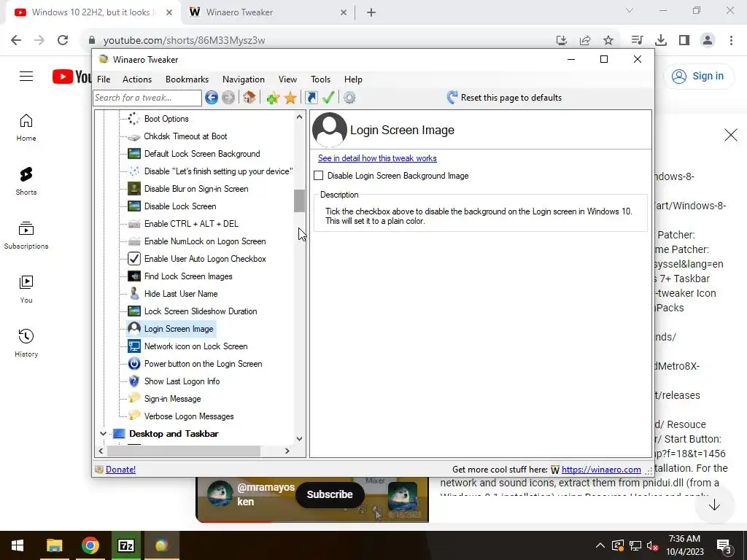This screenshot has width=747, height=560.
Task: Switch to the Winaero Tweaker browser tab
Action: [268, 12]
